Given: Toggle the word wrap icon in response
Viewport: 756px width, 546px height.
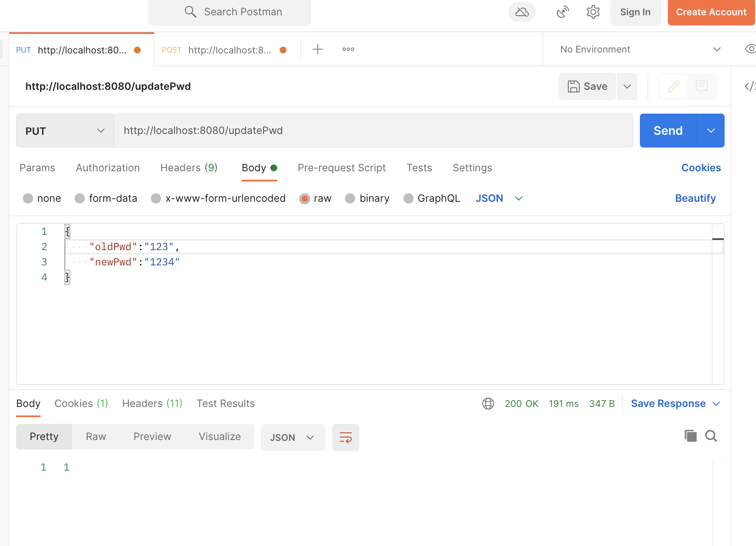Looking at the screenshot, I should click(x=346, y=437).
